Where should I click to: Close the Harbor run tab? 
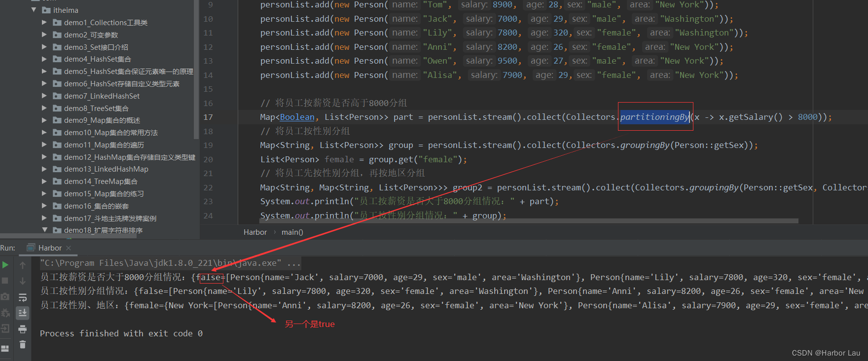pos(69,248)
